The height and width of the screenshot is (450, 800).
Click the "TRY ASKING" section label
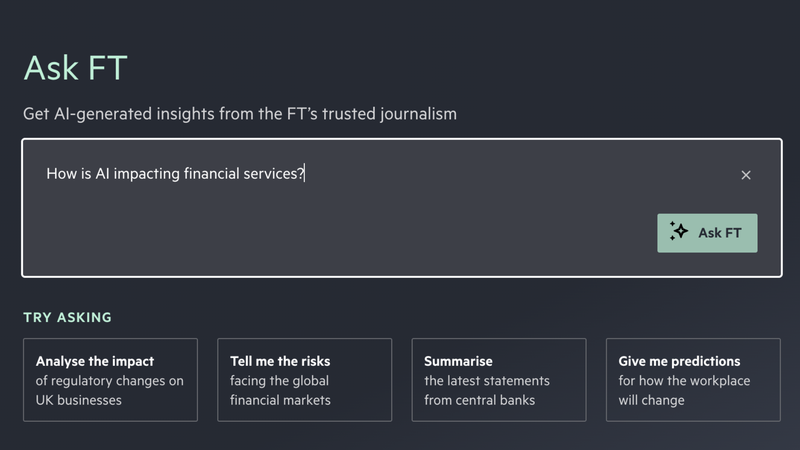[68, 318]
